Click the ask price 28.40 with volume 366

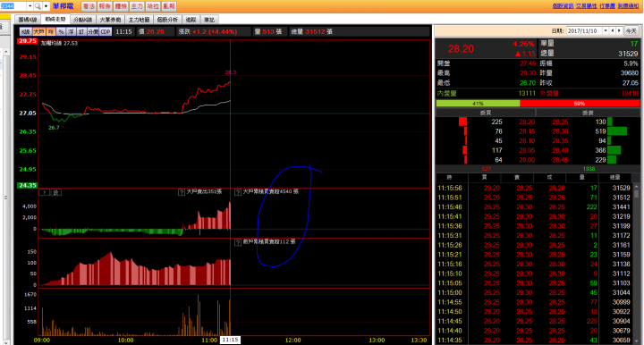[x=560, y=150]
